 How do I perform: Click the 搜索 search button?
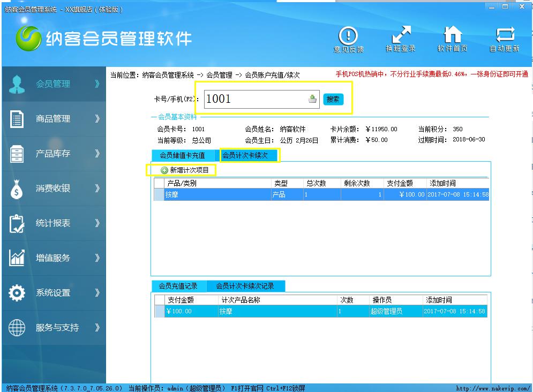point(333,99)
